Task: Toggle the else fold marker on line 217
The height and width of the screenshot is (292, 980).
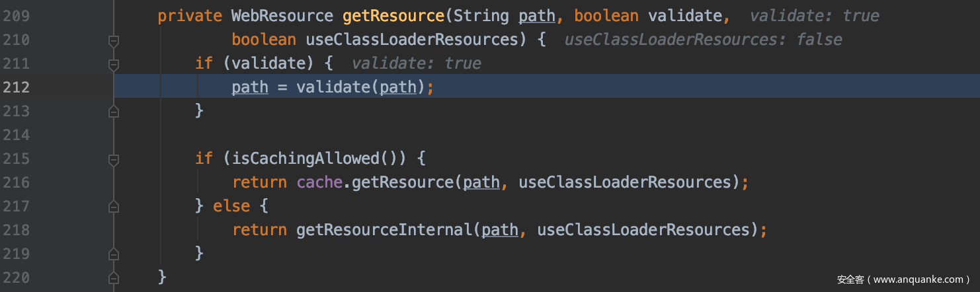Action: click(x=114, y=207)
